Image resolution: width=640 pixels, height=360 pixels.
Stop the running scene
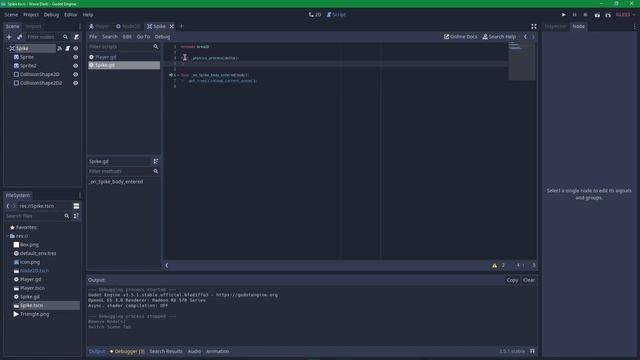click(585, 15)
